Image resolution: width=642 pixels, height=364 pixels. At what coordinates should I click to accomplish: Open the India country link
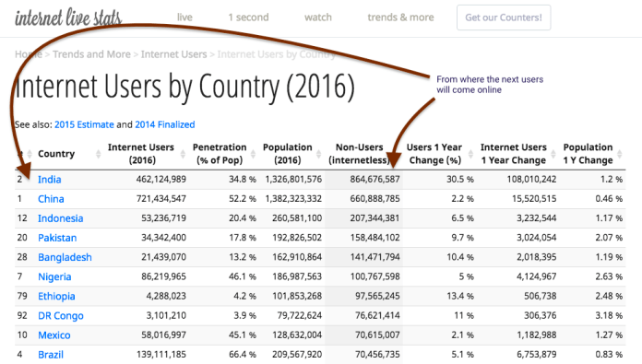(50, 179)
